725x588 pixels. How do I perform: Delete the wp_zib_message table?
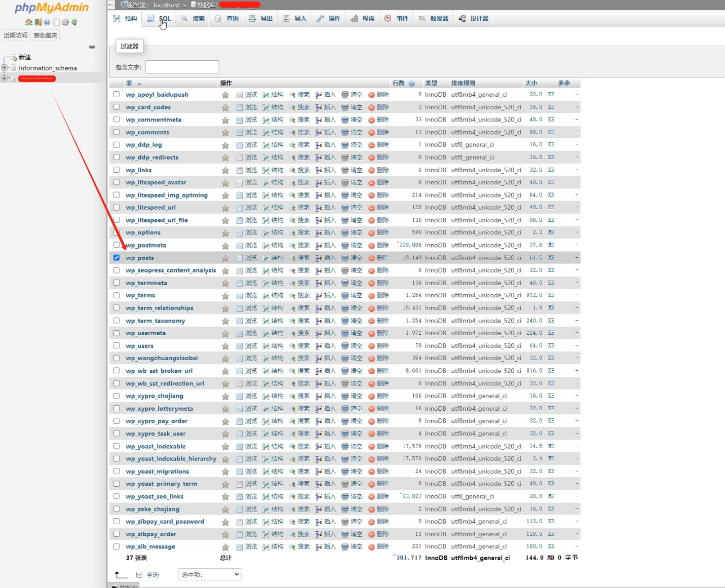(378, 546)
